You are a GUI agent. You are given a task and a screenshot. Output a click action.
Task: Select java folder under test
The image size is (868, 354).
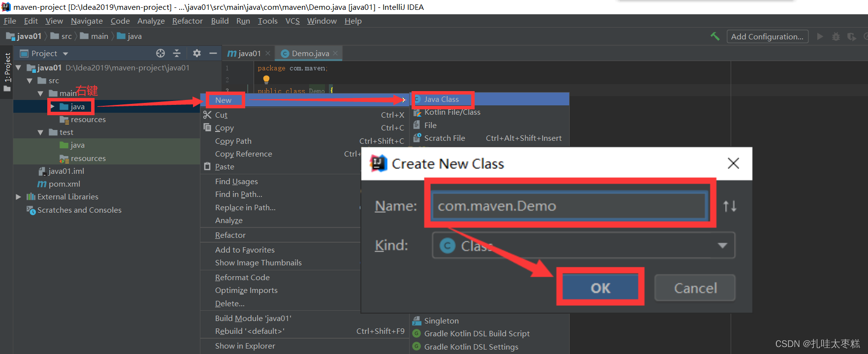[72, 145]
